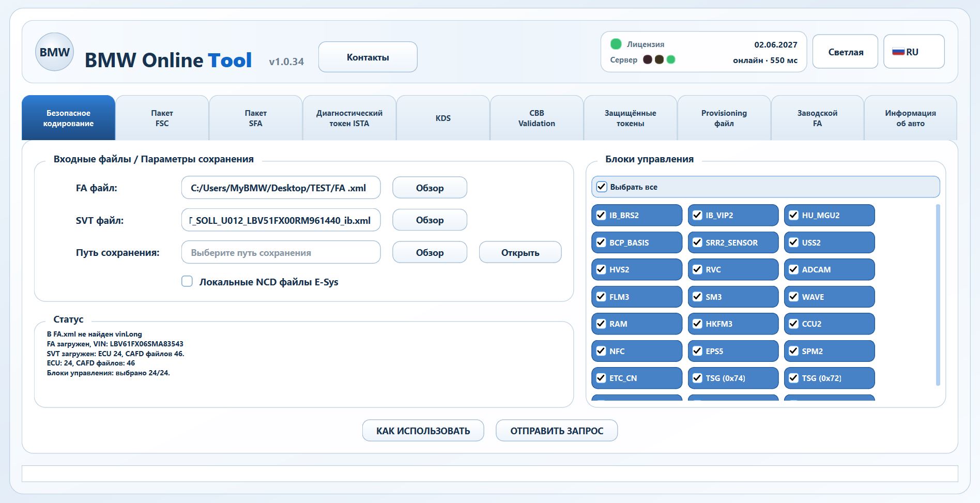Image resolution: width=980 pixels, height=503 pixels.
Task: Click status line 'В FA.xml не найден vinLong'
Action: [94, 334]
